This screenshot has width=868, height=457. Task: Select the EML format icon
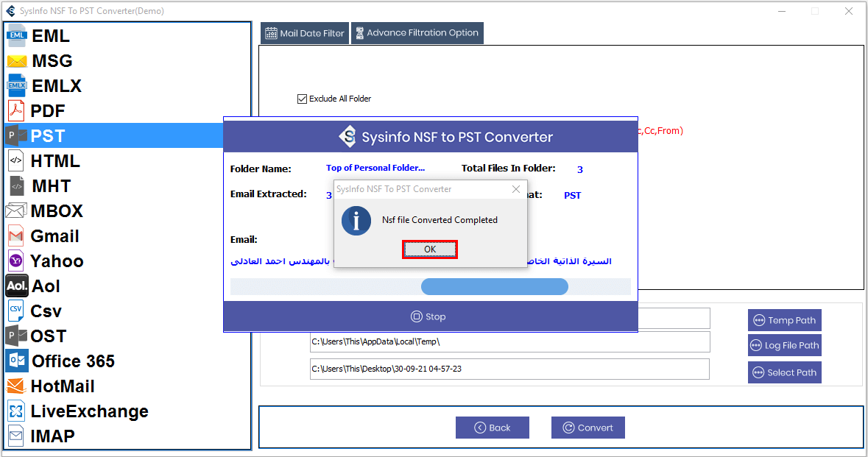pos(17,36)
